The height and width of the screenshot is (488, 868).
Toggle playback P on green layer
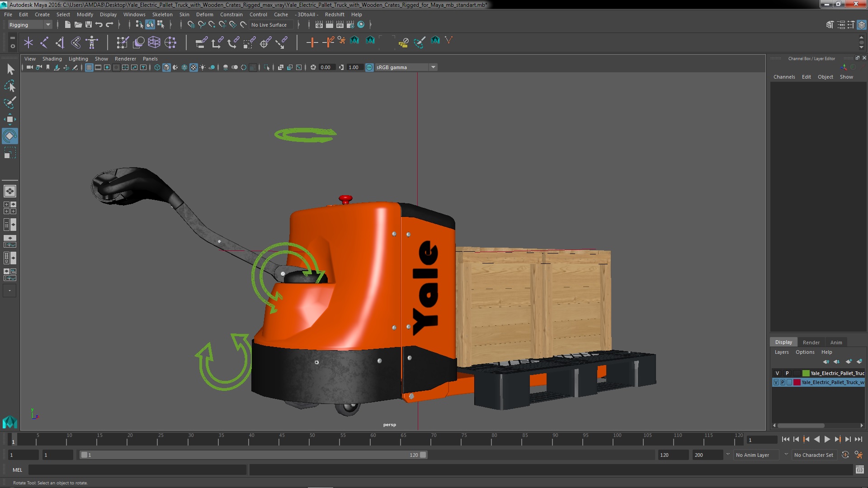point(787,373)
